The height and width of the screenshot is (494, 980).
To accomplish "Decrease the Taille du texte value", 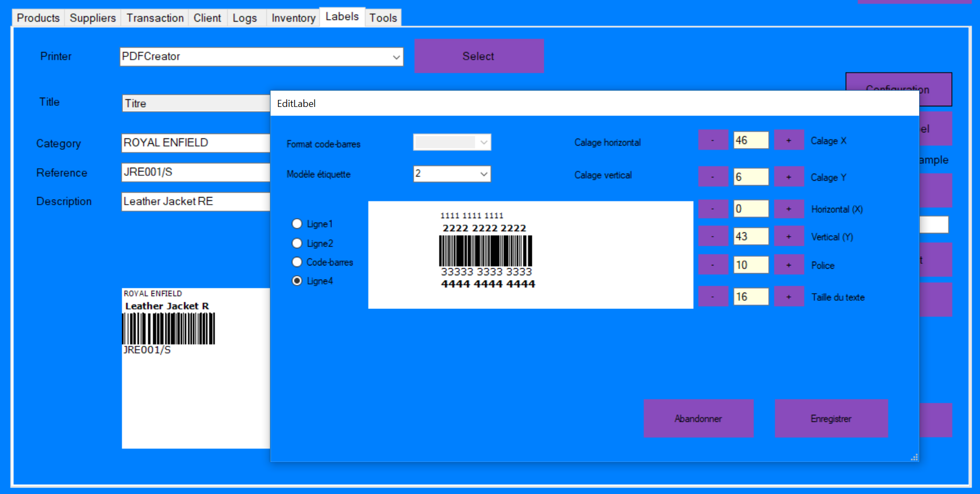I will pos(713,296).
